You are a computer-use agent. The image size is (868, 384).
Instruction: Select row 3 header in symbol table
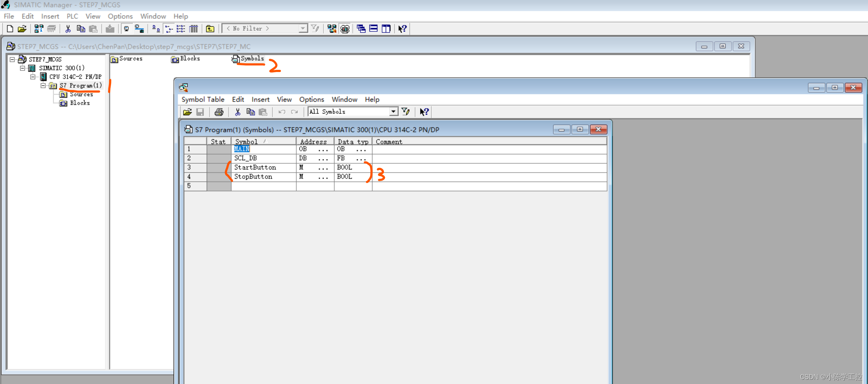(x=195, y=167)
